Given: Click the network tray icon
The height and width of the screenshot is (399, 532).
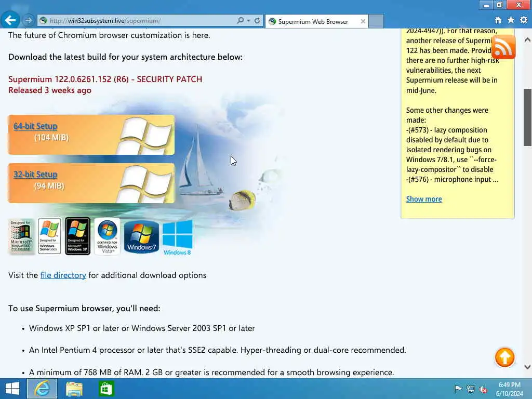Looking at the screenshot, I should tap(471, 389).
